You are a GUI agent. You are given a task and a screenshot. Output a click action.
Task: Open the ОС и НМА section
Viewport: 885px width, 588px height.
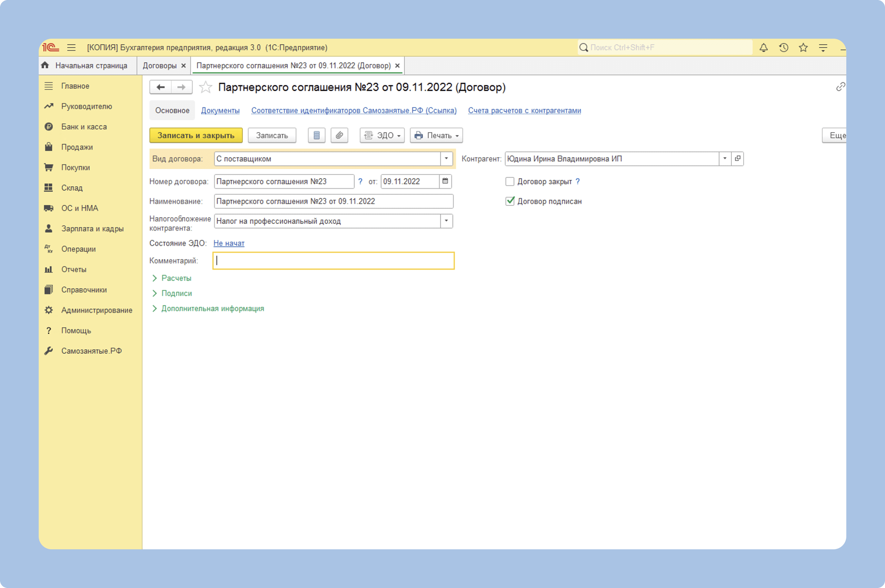(80, 208)
